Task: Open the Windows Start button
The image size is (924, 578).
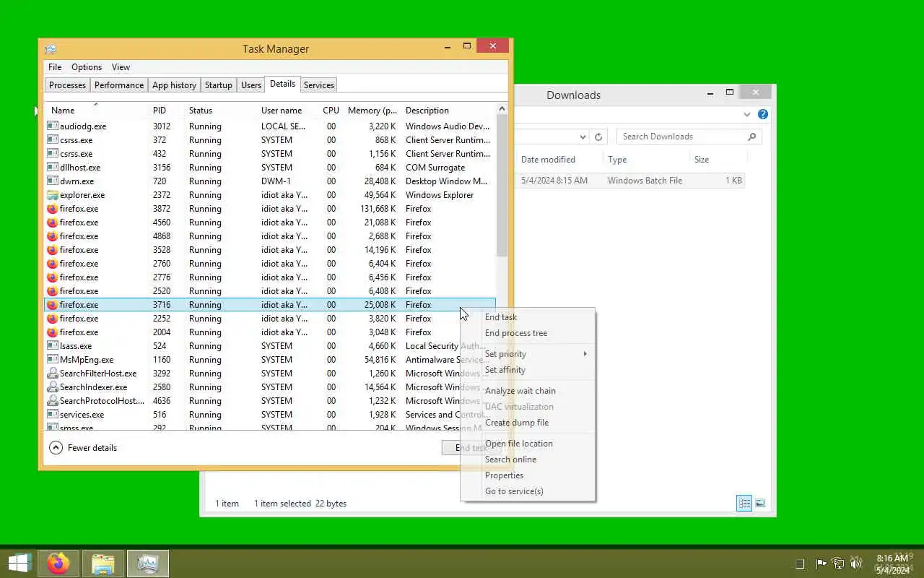Action: point(19,563)
